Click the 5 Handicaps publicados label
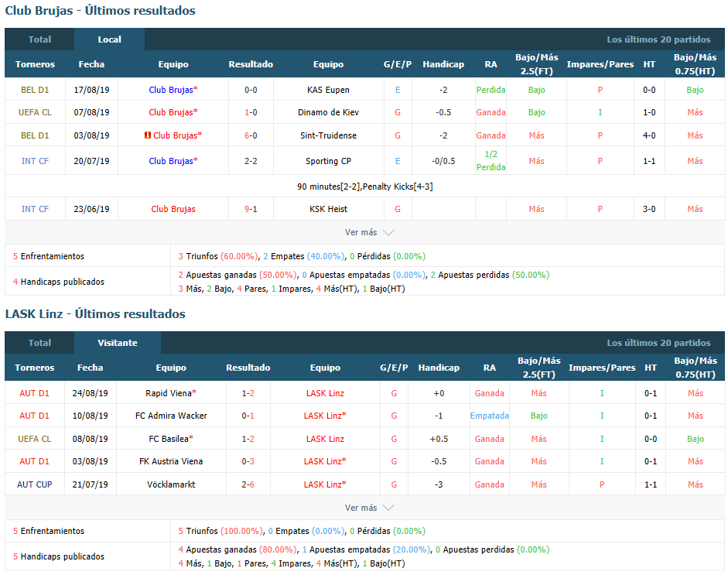The height and width of the screenshot is (575, 728). pos(59,556)
